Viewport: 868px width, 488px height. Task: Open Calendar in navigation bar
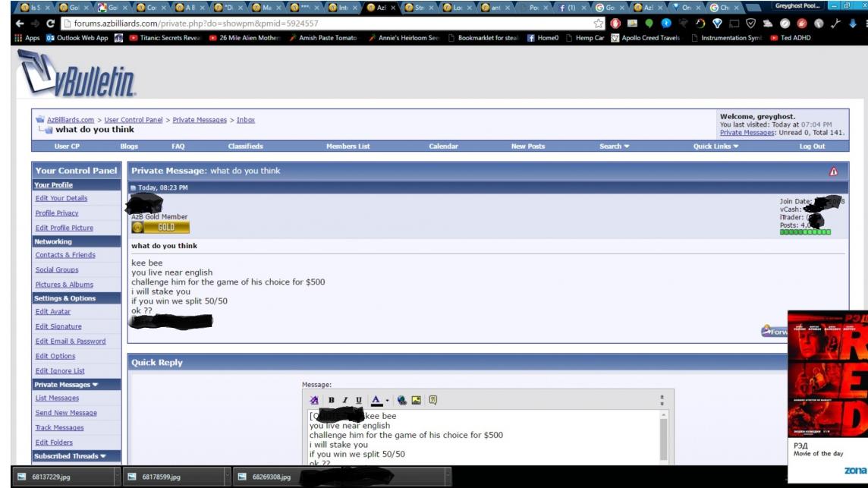click(x=443, y=146)
